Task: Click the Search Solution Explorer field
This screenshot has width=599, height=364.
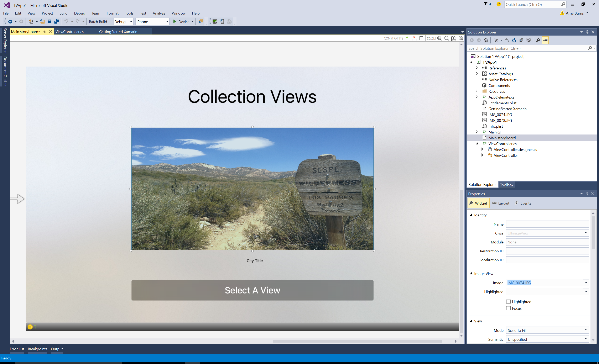Action: [523, 48]
